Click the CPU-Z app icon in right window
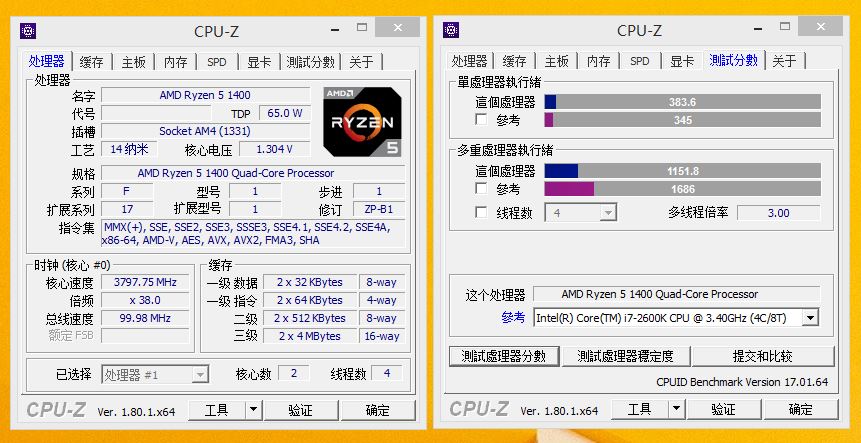Screen dimensions: 861x443 [451, 30]
